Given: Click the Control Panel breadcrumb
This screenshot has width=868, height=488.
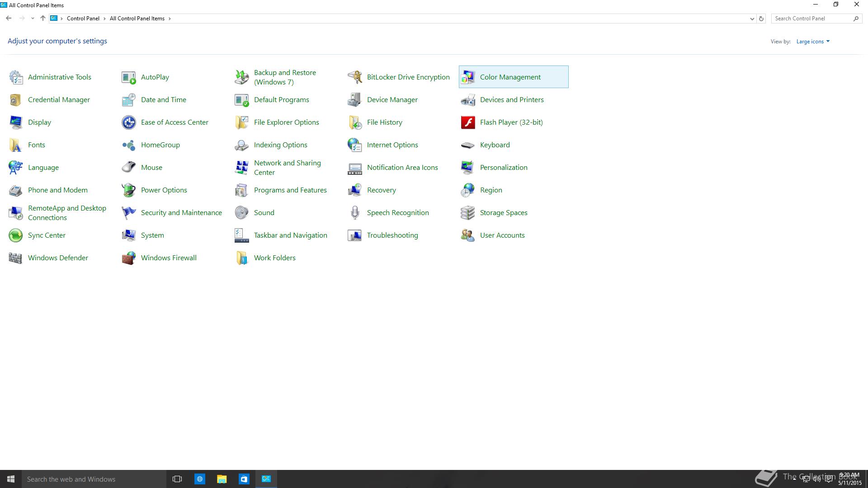Looking at the screenshot, I should click(x=83, y=19).
